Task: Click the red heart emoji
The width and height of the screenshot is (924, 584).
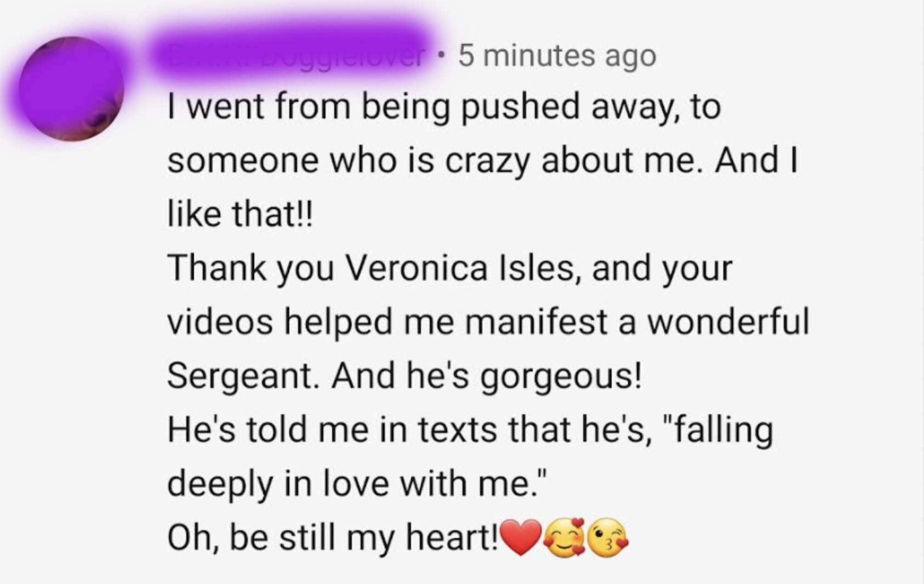Action: click(521, 537)
